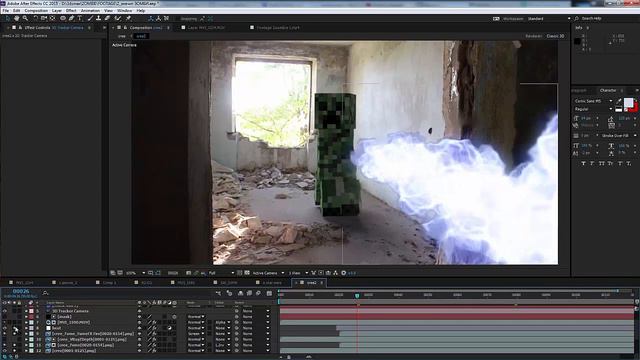Click the Classic 3D renderer button
Viewport: 640px width, 360px height.
click(x=555, y=36)
